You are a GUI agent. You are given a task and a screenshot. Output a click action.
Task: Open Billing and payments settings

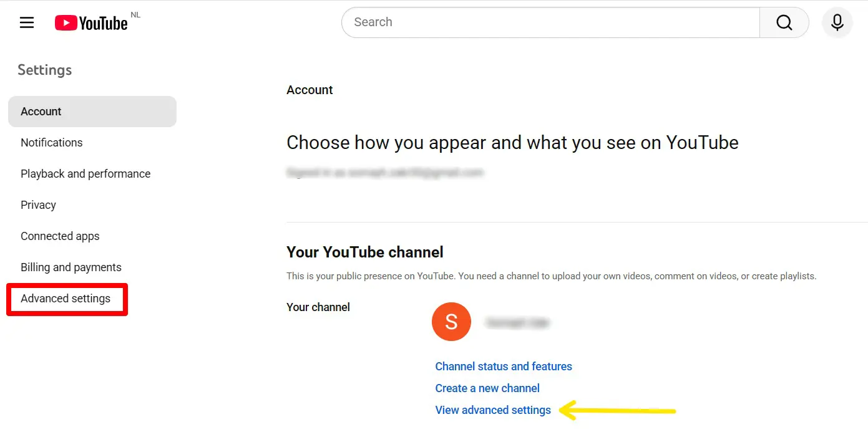(x=71, y=267)
